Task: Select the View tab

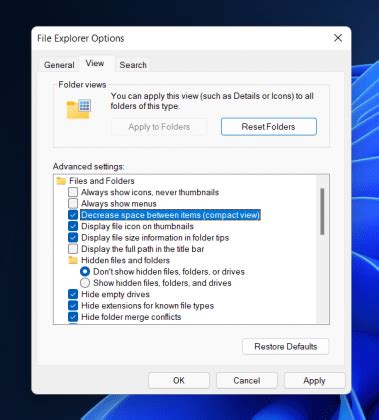Action: (95, 63)
